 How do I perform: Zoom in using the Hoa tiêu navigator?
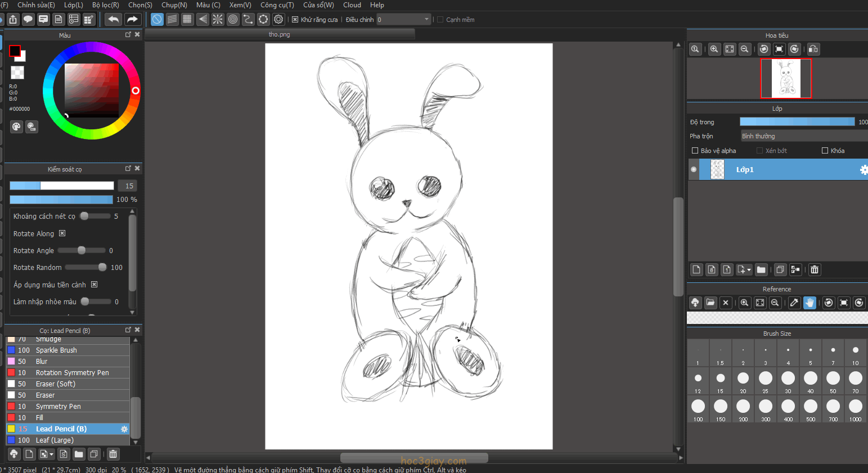[714, 49]
